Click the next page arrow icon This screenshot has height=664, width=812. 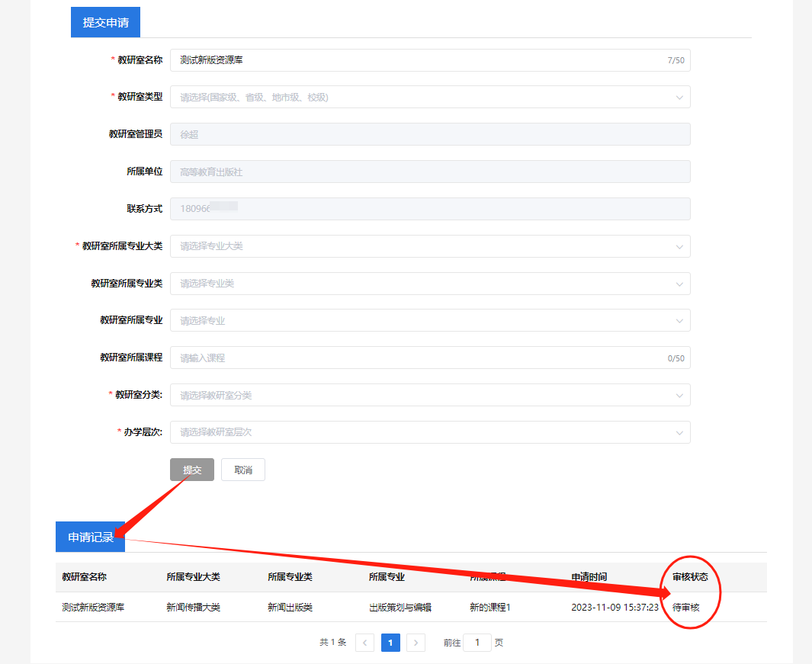tap(416, 643)
